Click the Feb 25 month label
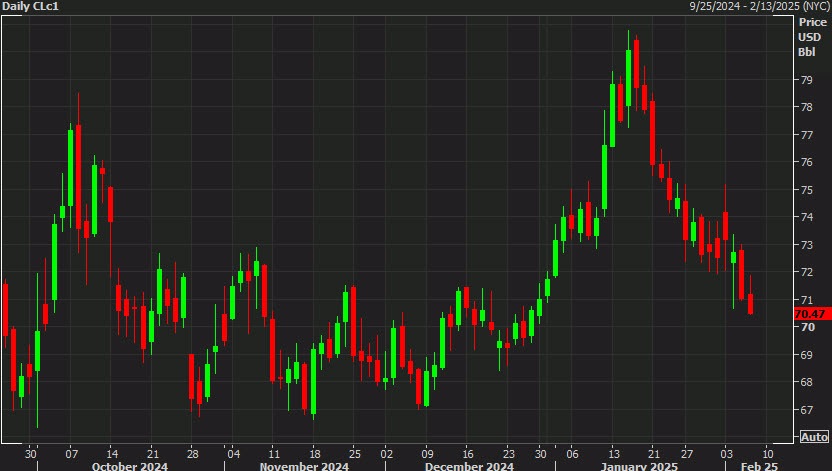Image resolution: width=832 pixels, height=471 pixels. (x=759, y=466)
